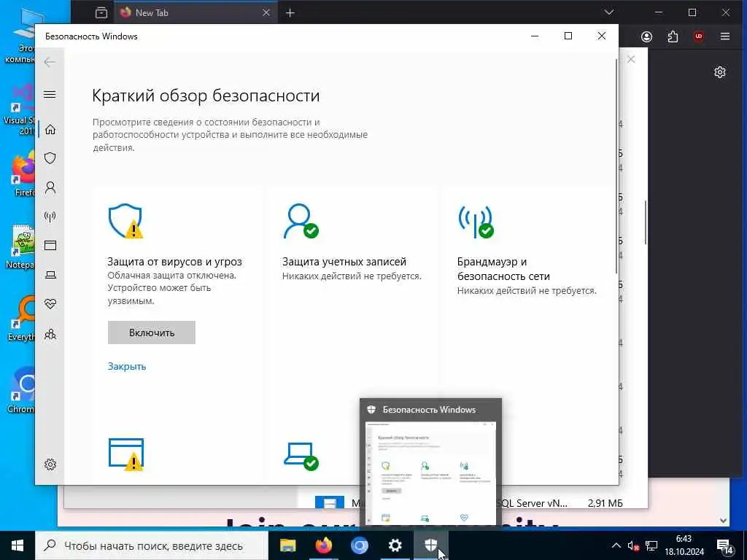Screen dimensions: 747x560
Task: Open Family options sidebar icon
Action: point(50,334)
